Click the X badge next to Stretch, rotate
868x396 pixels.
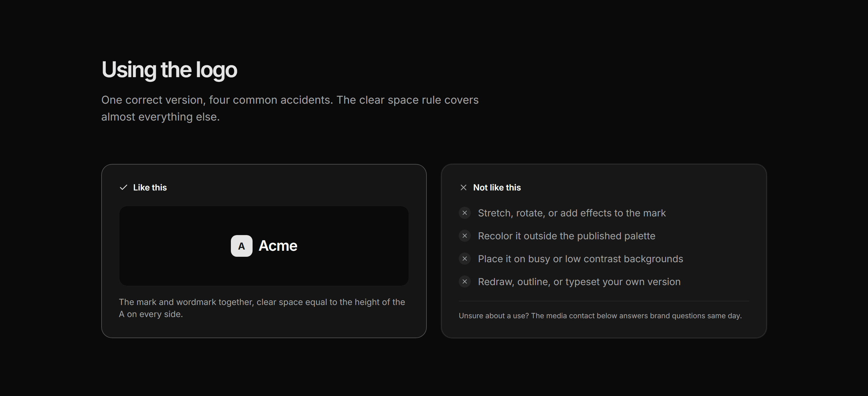[465, 213]
